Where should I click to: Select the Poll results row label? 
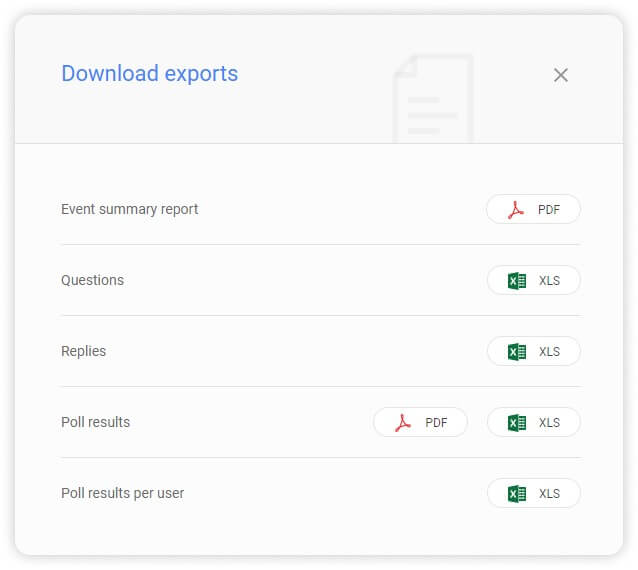(x=95, y=423)
